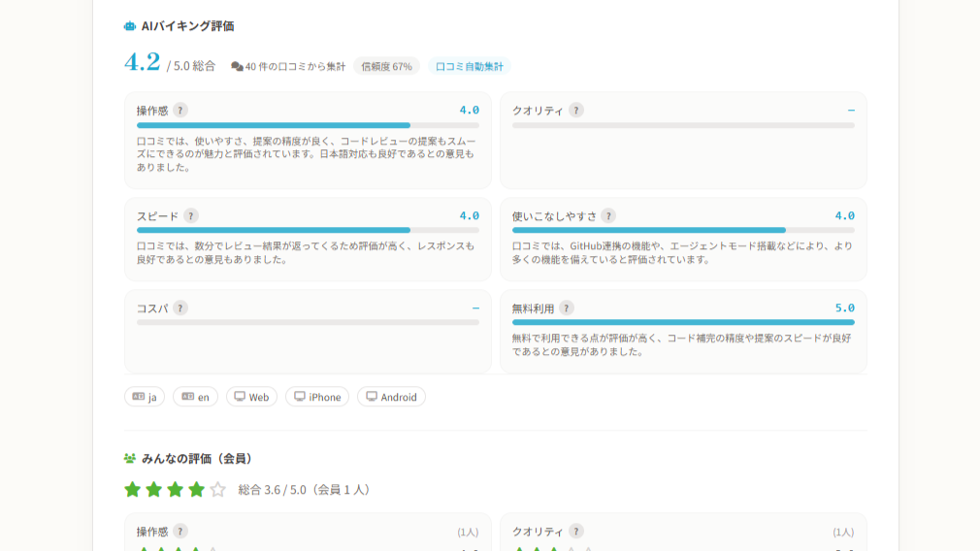
Task: Click the みんなの評価（会員） heading
Action: pos(197,459)
